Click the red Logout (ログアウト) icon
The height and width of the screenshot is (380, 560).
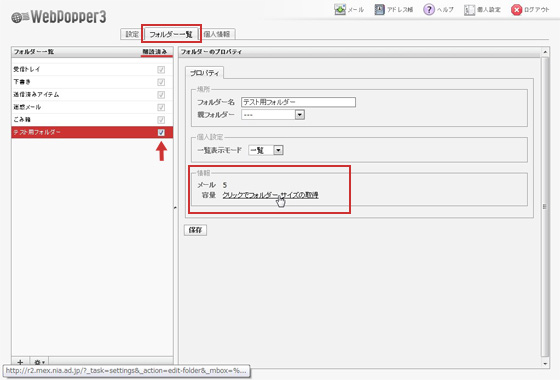(x=516, y=10)
